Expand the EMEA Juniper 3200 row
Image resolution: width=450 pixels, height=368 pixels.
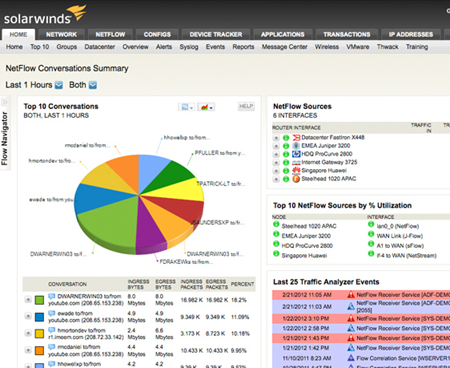click(x=276, y=146)
